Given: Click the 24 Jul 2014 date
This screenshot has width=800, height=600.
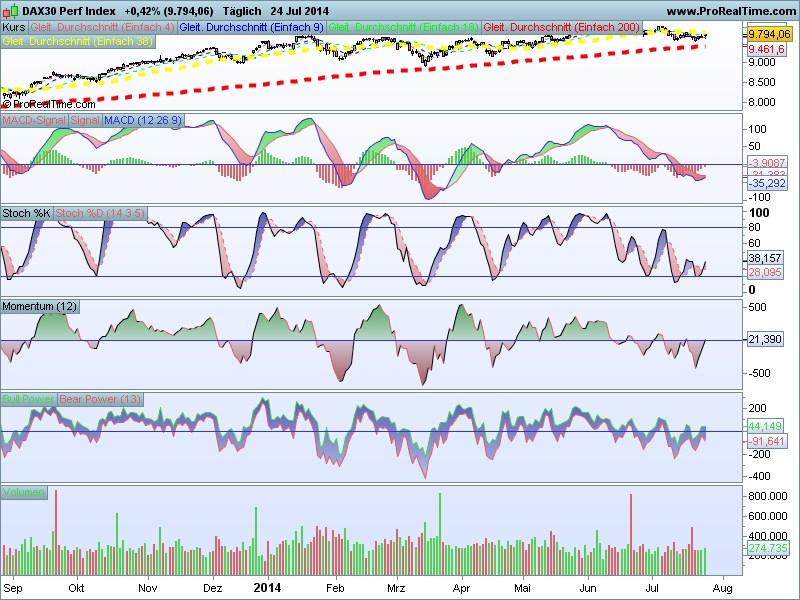Looking at the screenshot, I should click(x=299, y=11).
